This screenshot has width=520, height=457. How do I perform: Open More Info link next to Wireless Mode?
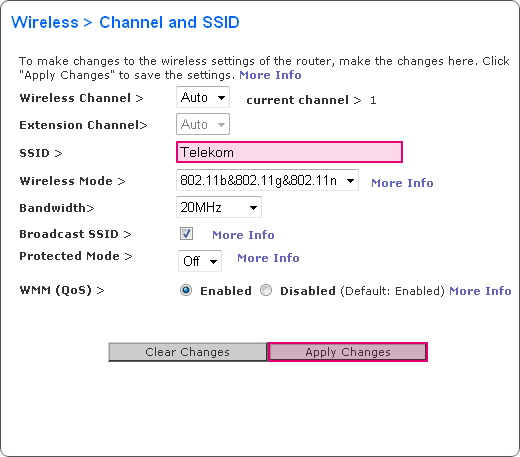pyautogui.click(x=402, y=183)
